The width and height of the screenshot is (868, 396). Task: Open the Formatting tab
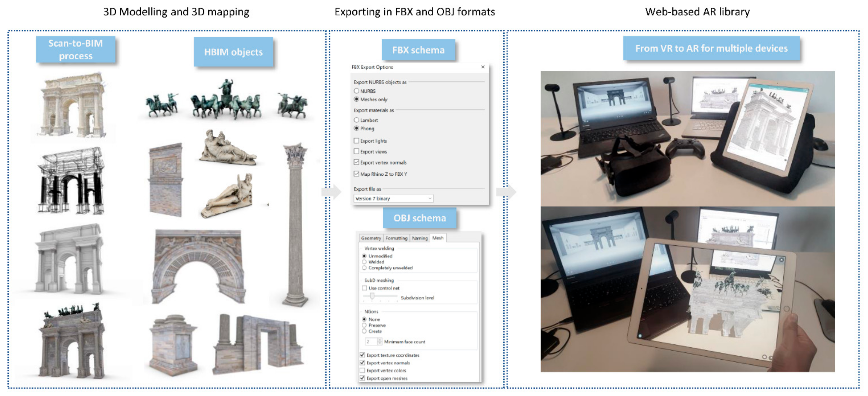coord(396,238)
